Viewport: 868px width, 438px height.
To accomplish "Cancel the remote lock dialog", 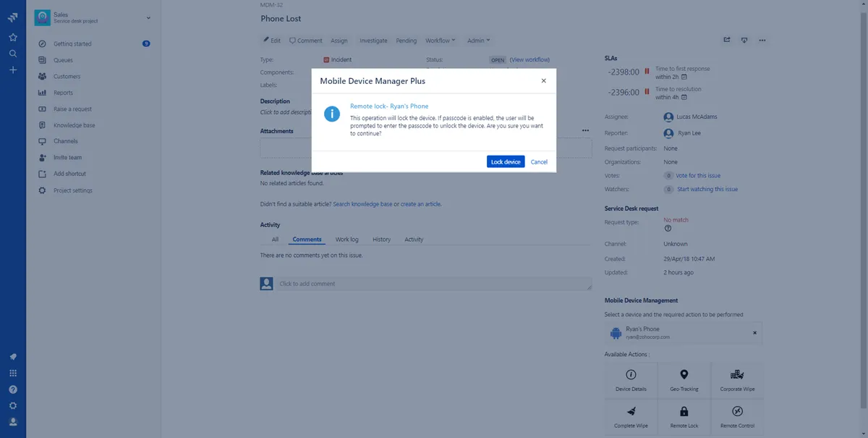I will [539, 161].
